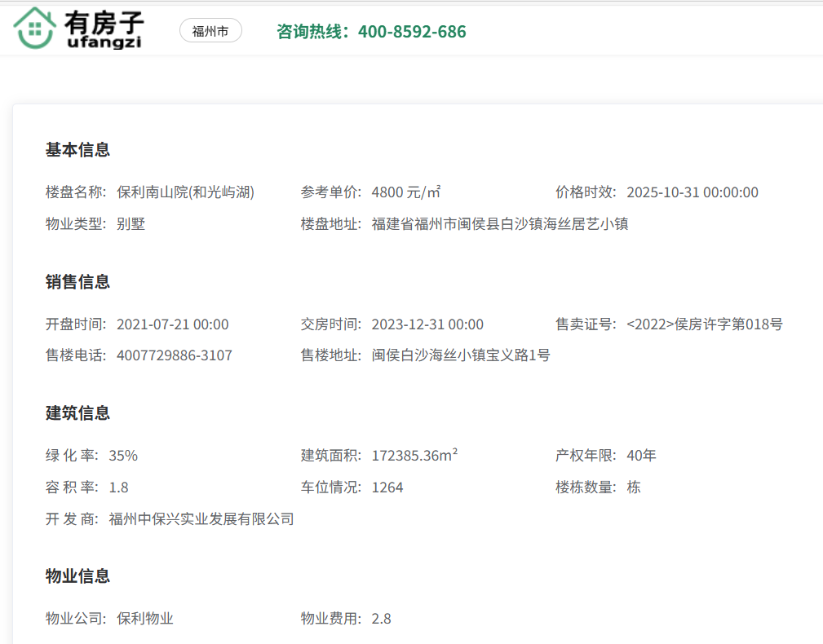This screenshot has width=823, height=644.
Task: Click the handover date 2023-12-31 00:00
Action: click(427, 324)
